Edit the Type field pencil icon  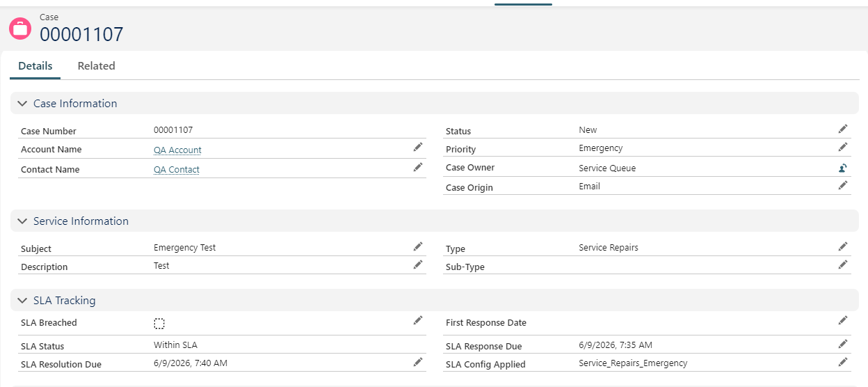(x=843, y=246)
